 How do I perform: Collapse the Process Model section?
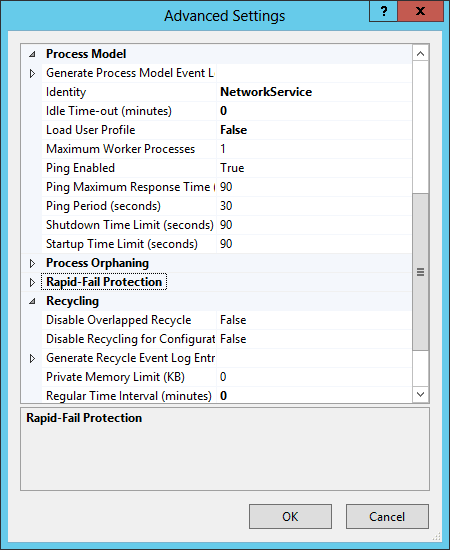click(32, 54)
